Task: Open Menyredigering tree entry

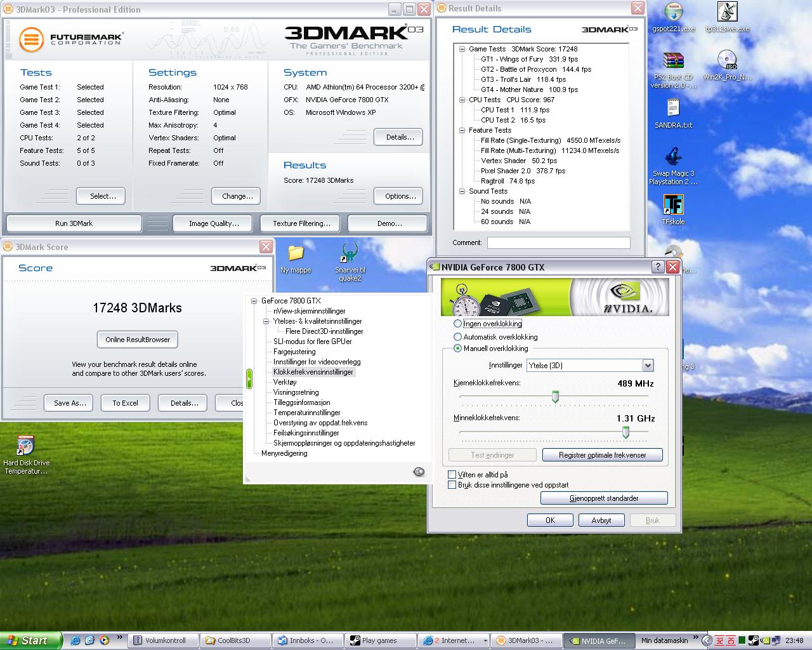Action: click(x=284, y=453)
